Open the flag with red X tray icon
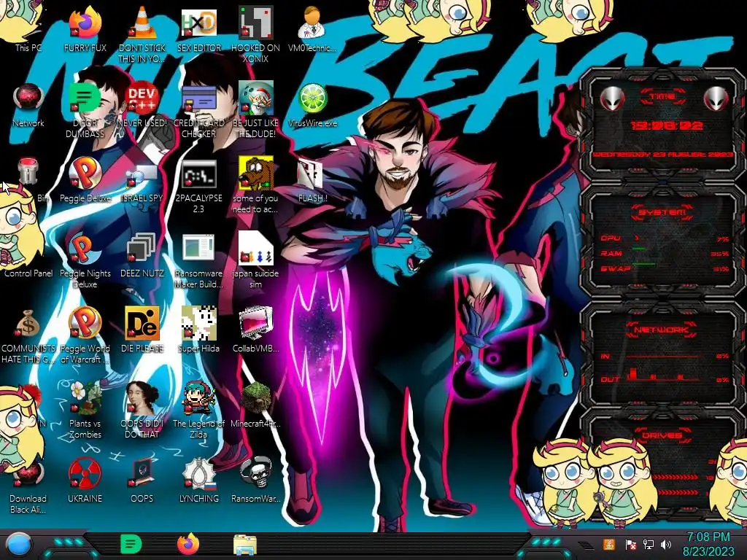The image size is (747, 560). click(631, 544)
